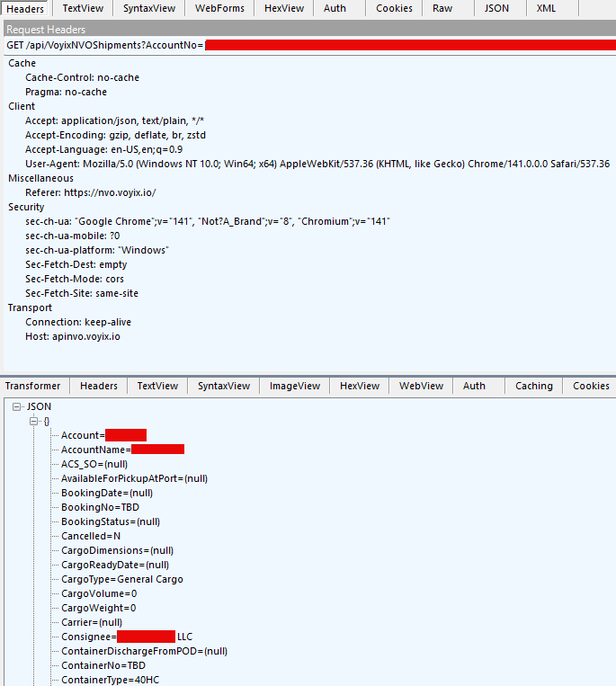Select the request HexView tab
The height and width of the screenshot is (686, 616).
[283, 8]
